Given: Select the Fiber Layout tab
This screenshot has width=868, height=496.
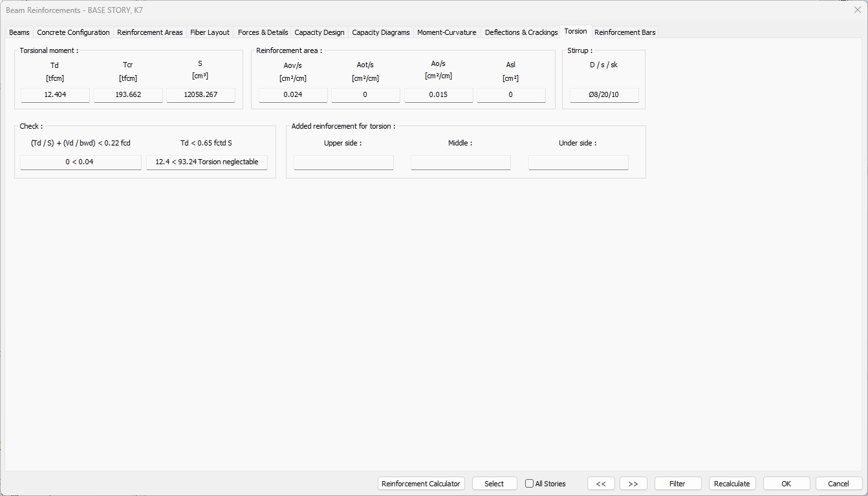Looking at the screenshot, I should click(x=210, y=32).
